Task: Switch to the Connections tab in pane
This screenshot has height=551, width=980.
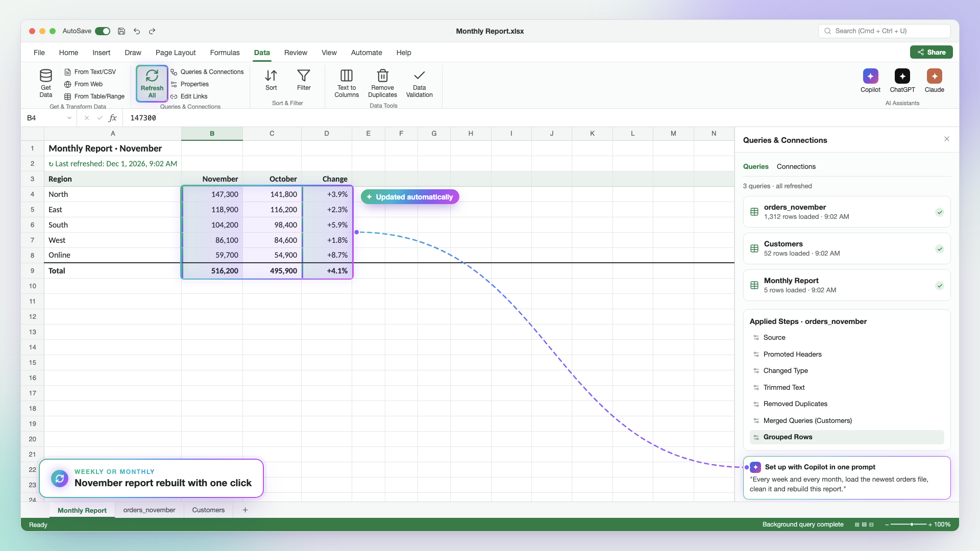Action: click(x=796, y=167)
